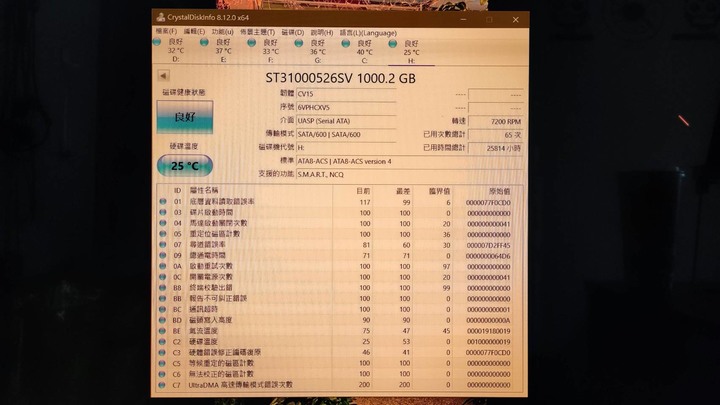Close the CrystalDiskInfo window
720x405 pixels.
(516, 20)
